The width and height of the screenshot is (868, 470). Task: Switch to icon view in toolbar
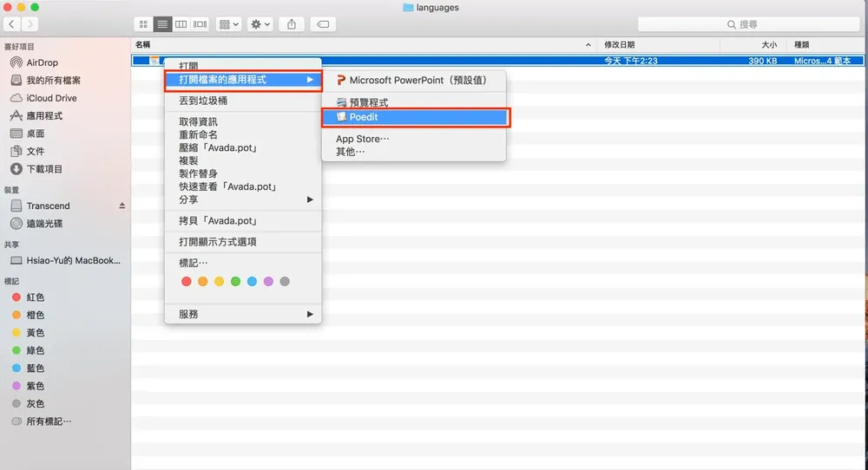tap(143, 24)
